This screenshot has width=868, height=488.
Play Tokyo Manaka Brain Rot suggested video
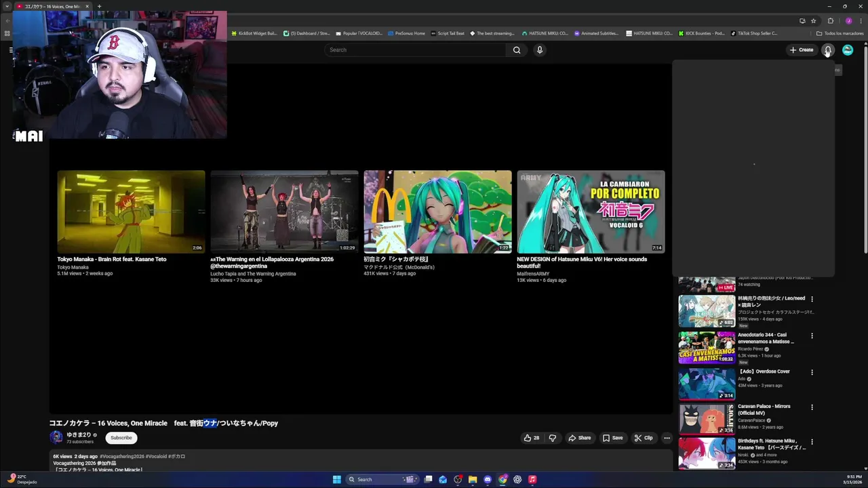(x=131, y=211)
